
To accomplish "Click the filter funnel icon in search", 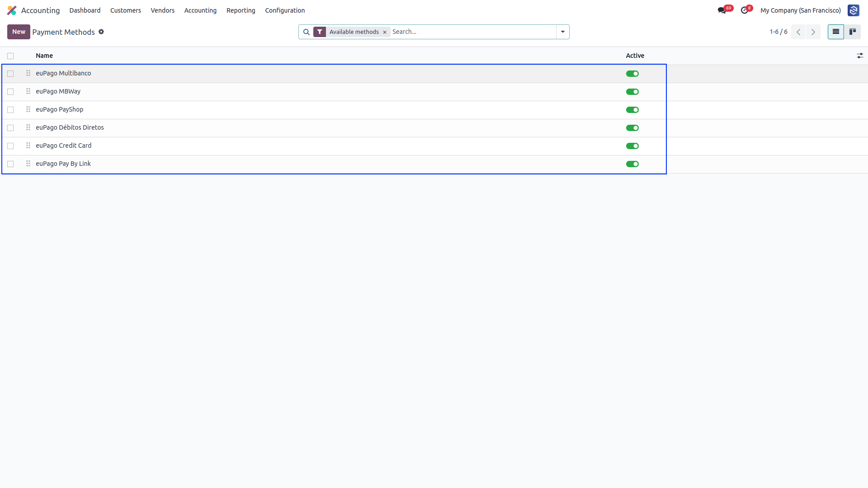I will 320,32.
